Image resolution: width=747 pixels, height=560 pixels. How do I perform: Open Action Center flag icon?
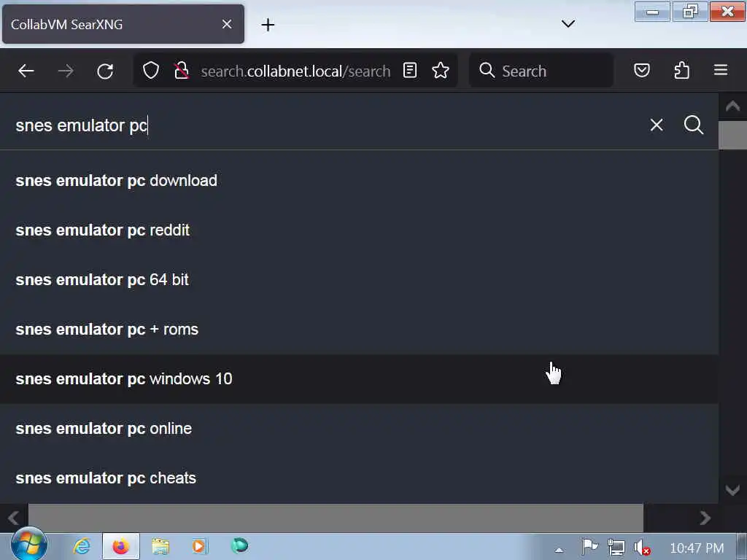(589, 547)
